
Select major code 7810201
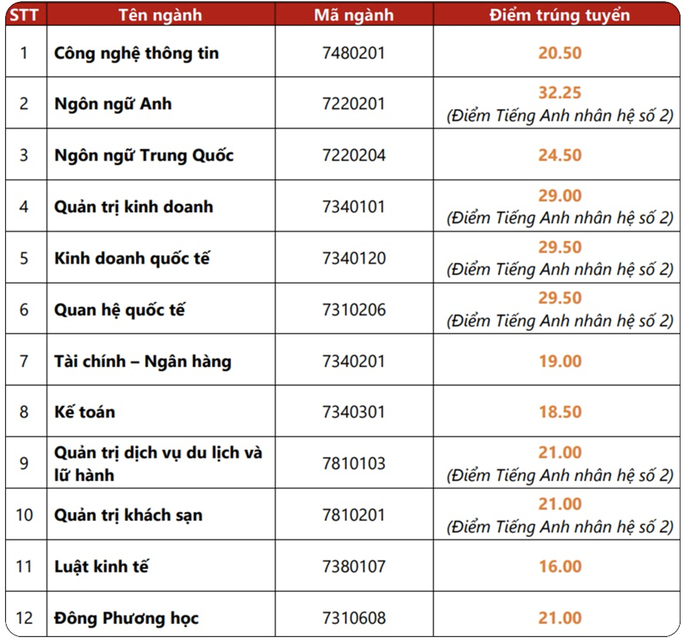click(354, 515)
